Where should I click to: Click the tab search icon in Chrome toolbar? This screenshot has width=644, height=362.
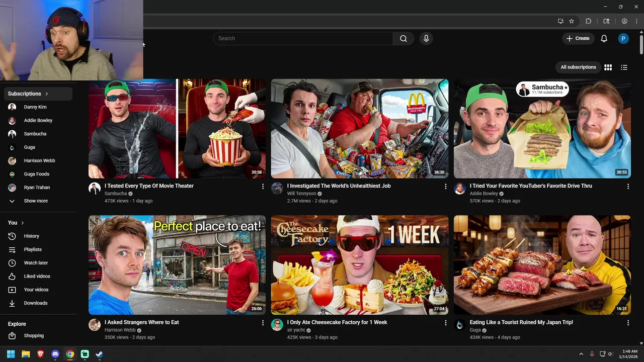(606, 21)
